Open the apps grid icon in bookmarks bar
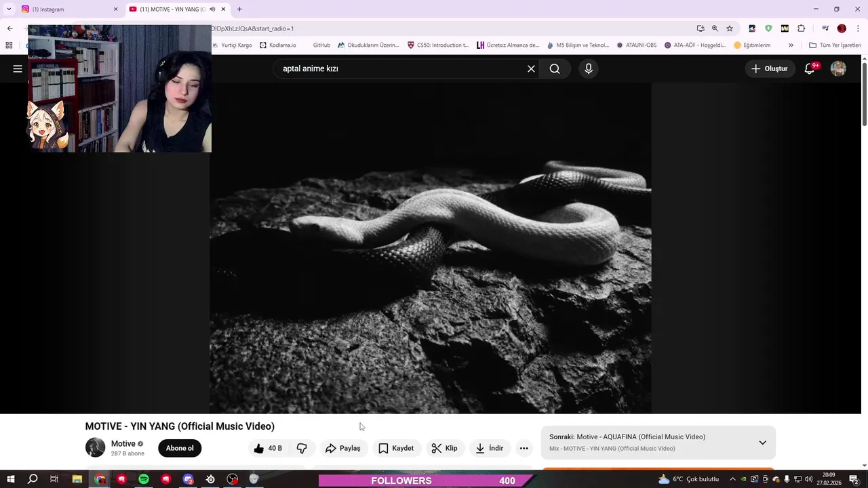 coord(9,45)
